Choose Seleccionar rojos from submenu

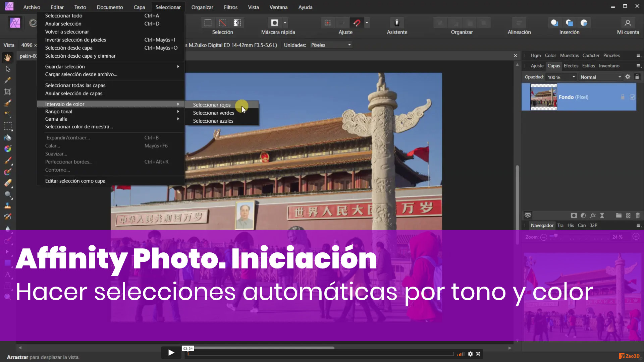tap(222, 105)
